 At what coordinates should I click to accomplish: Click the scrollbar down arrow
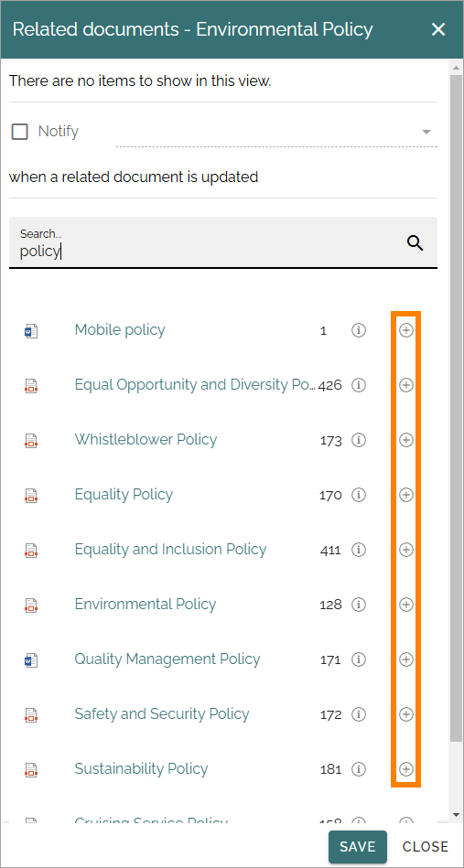pyautogui.click(x=456, y=814)
